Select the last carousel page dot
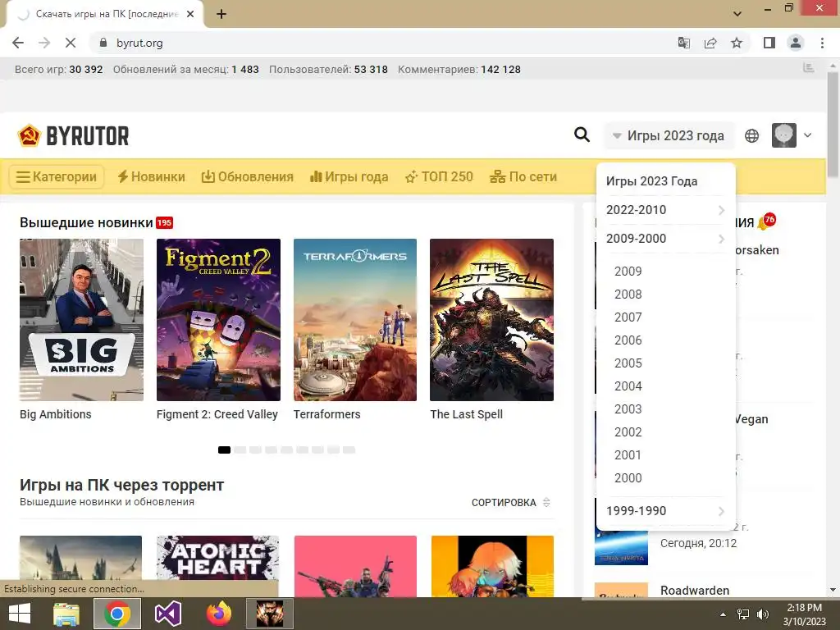This screenshot has height=630, width=840. (349, 450)
